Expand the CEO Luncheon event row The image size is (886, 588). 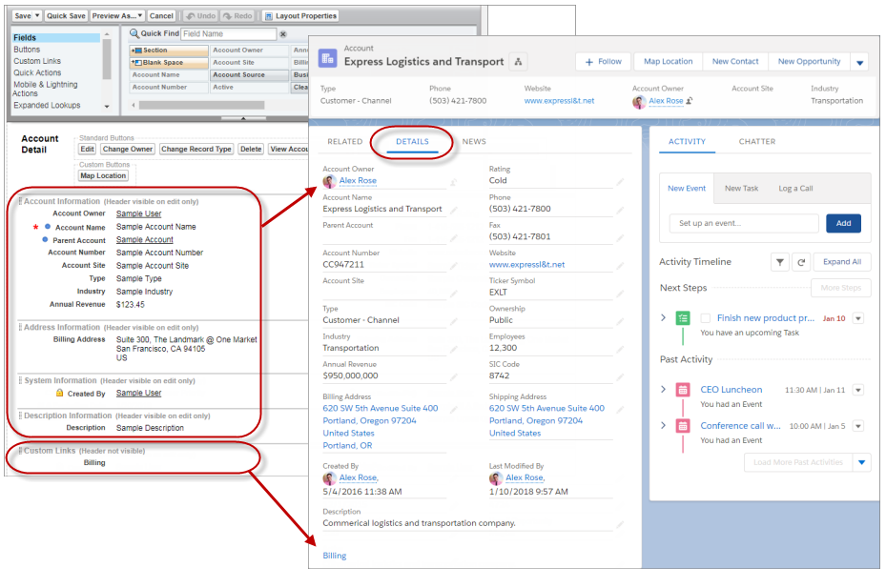[x=664, y=389]
